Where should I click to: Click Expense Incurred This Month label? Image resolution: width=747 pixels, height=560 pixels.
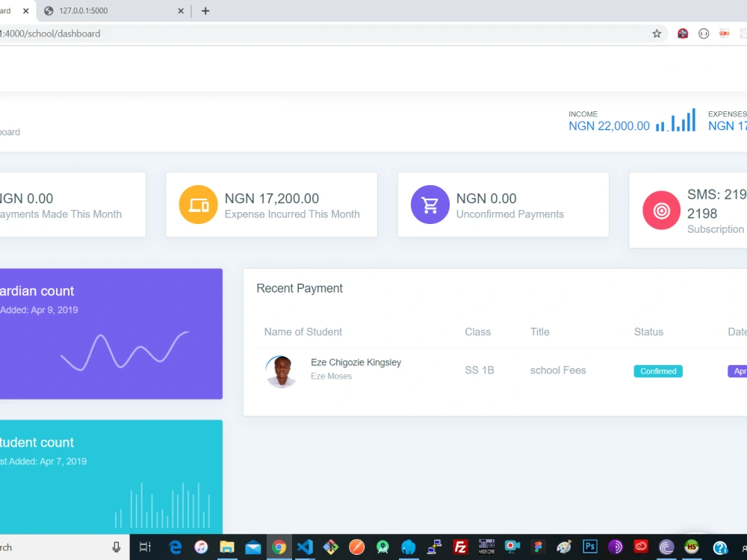pyautogui.click(x=292, y=214)
